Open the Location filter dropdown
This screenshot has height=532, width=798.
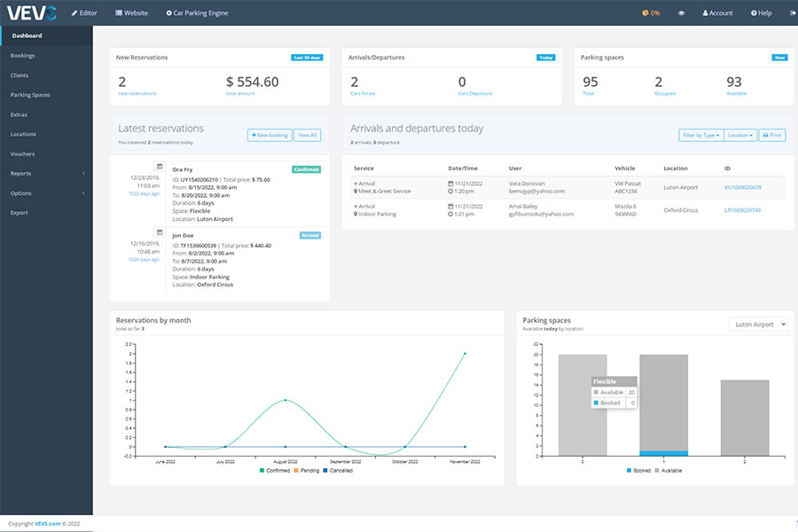click(x=740, y=136)
